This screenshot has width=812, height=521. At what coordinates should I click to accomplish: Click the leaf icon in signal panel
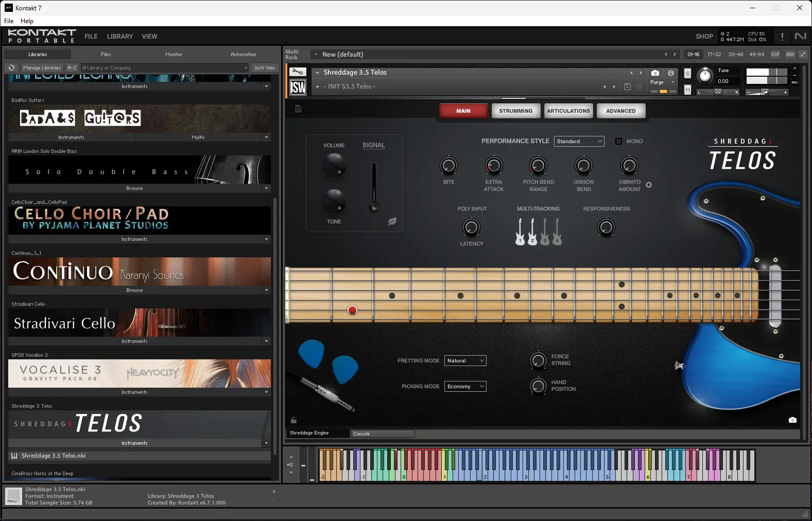point(392,221)
